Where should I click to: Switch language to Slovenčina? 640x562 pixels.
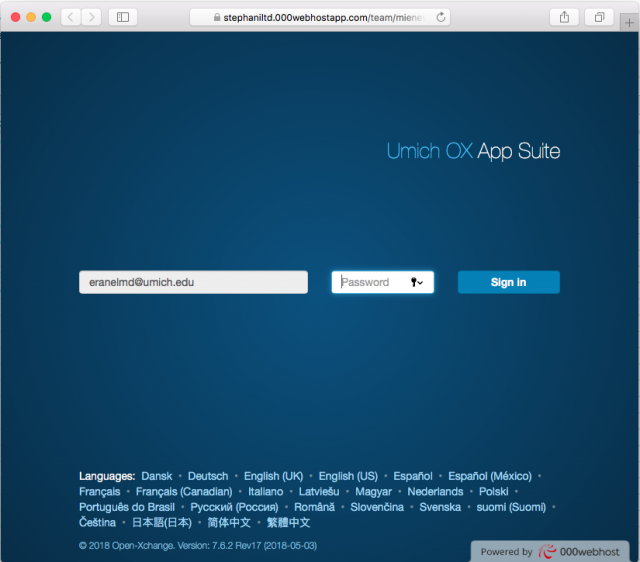click(x=377, y=507)
